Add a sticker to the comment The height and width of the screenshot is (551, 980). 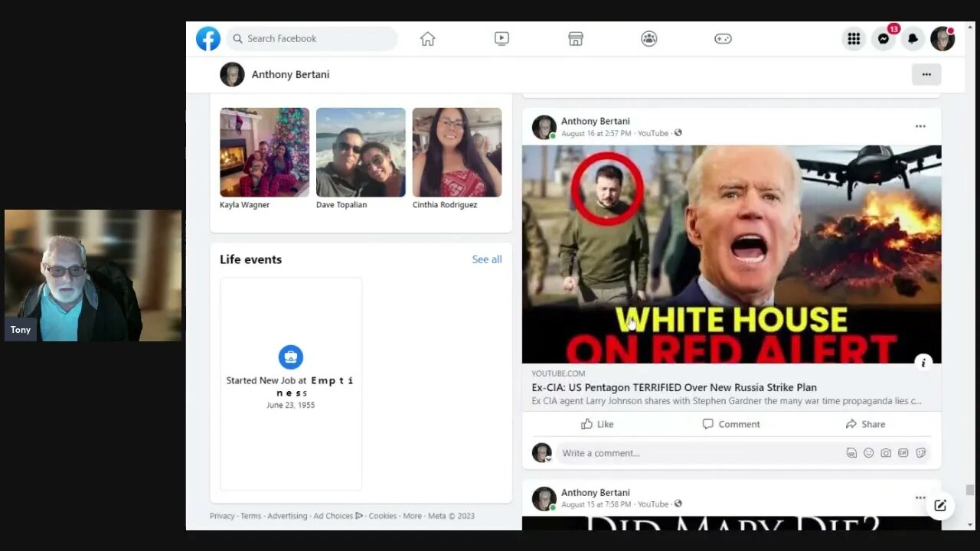click(x=921, y=453)
